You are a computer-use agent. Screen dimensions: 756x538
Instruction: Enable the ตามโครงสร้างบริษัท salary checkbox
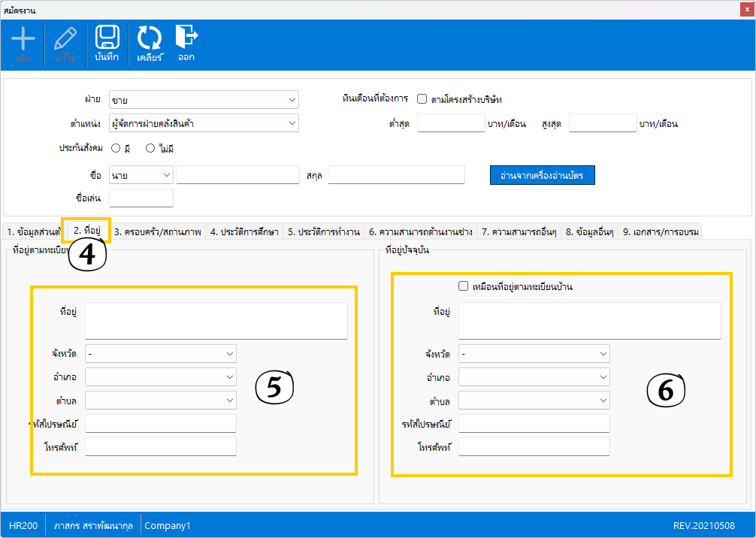pyautogui.click(x=422, y=99)
